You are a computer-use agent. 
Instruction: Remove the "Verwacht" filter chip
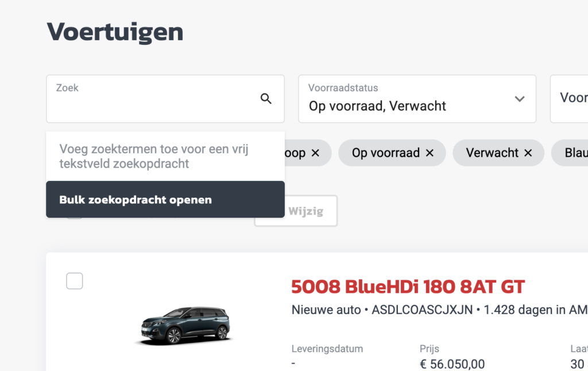click(x=528, y=153)
